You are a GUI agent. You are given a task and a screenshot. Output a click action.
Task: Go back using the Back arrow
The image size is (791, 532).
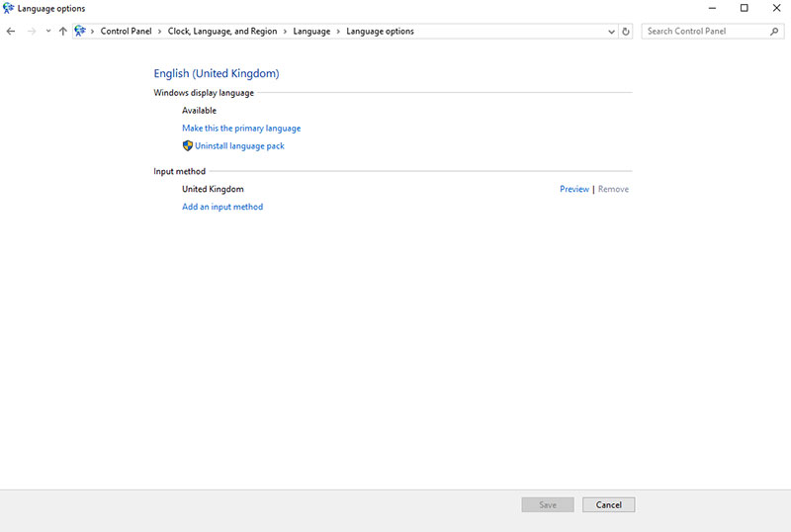[x=11, y=32]
